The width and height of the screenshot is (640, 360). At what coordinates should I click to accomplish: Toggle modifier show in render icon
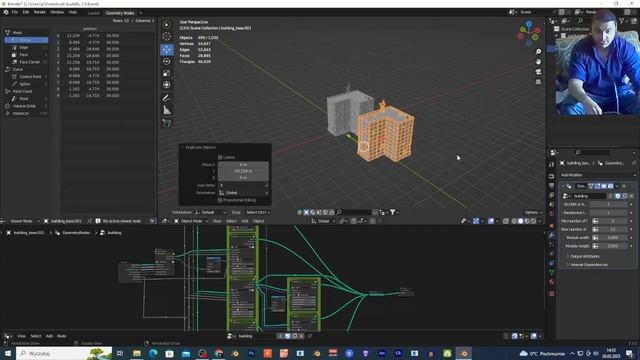(x=610, y=186)
